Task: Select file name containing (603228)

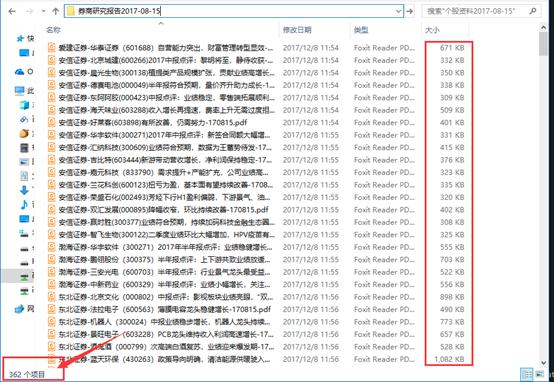Action: 166,334
